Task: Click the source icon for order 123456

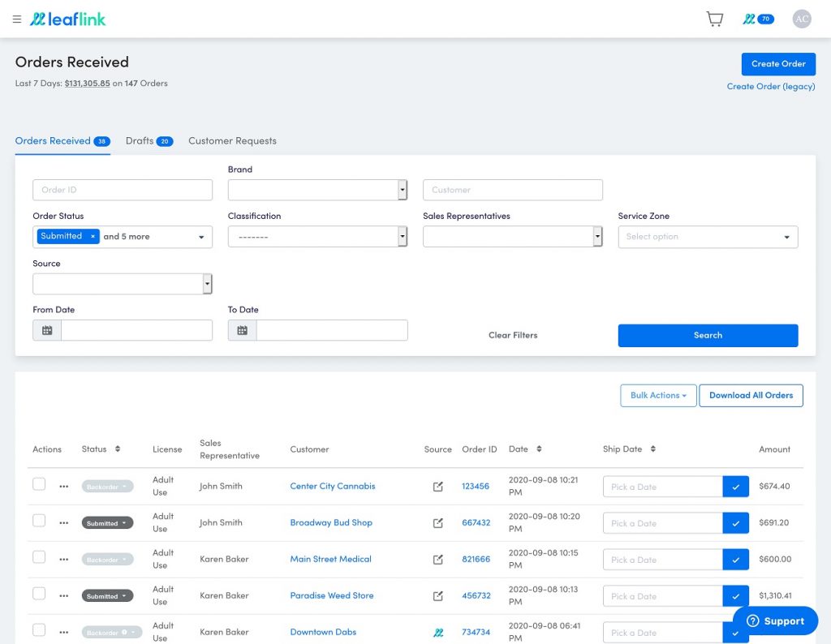Action: tap(438, 487)
